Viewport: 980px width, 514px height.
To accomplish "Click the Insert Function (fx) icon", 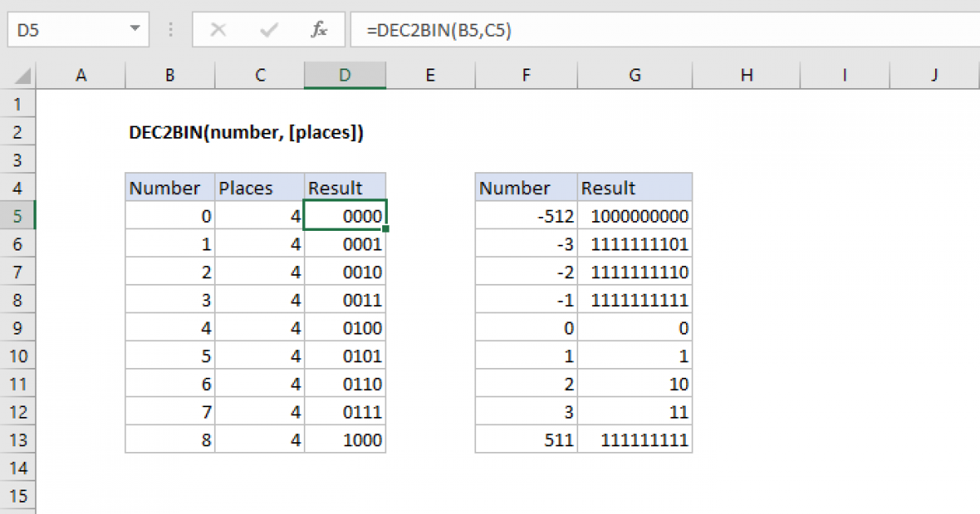I will point(319,29).
